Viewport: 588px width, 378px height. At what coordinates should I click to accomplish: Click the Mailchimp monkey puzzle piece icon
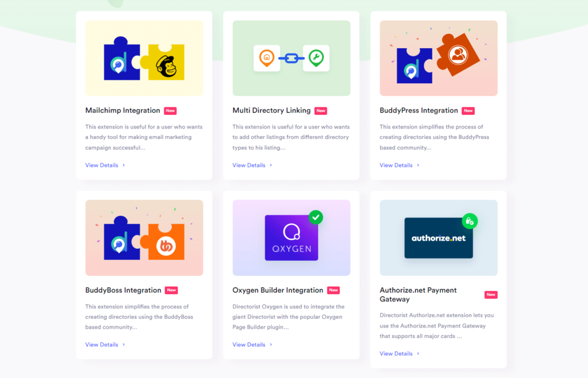pos(163,63)
